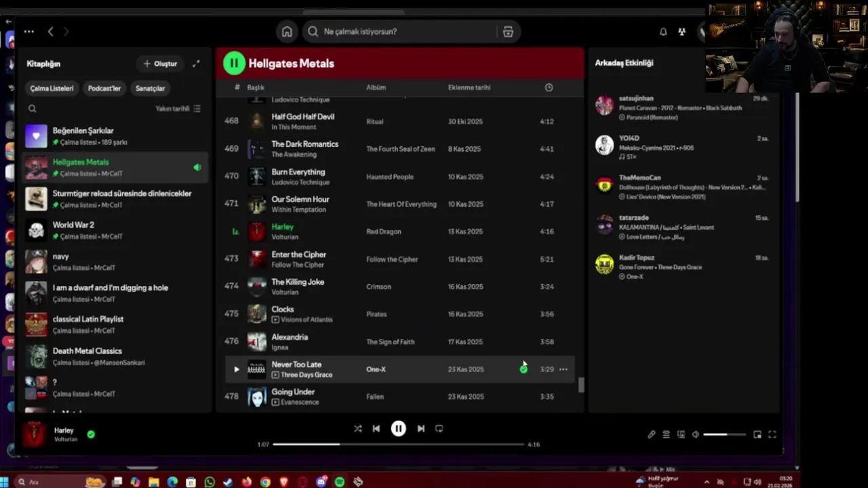
Task: Toggle shuffle playback
Action: pos(357,428)
